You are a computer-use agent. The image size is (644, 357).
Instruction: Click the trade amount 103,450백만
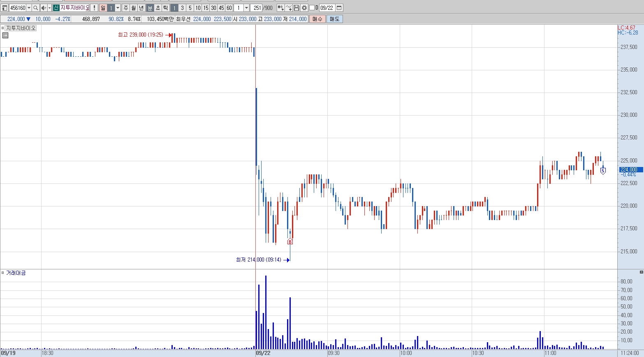click(x=160, y=19)
